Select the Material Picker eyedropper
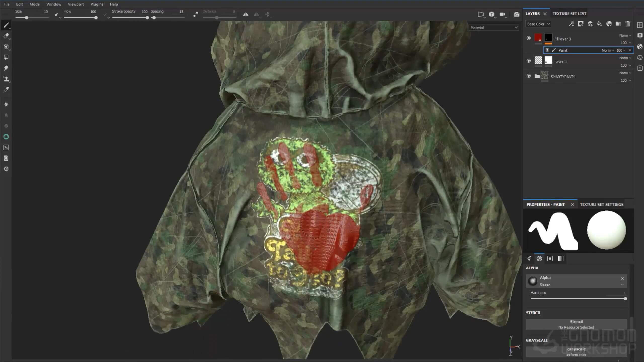Image resolution: width=644 pixels, height=362 pixels. click(x=6, y=90)
